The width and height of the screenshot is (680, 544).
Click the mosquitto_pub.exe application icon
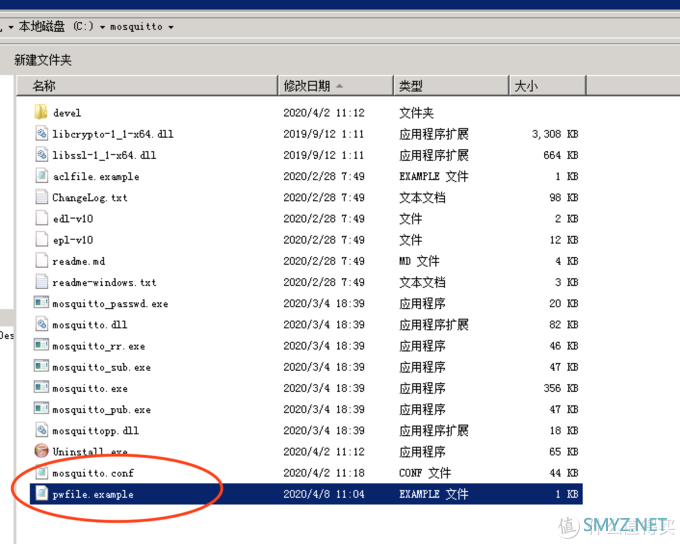[41, 408]
